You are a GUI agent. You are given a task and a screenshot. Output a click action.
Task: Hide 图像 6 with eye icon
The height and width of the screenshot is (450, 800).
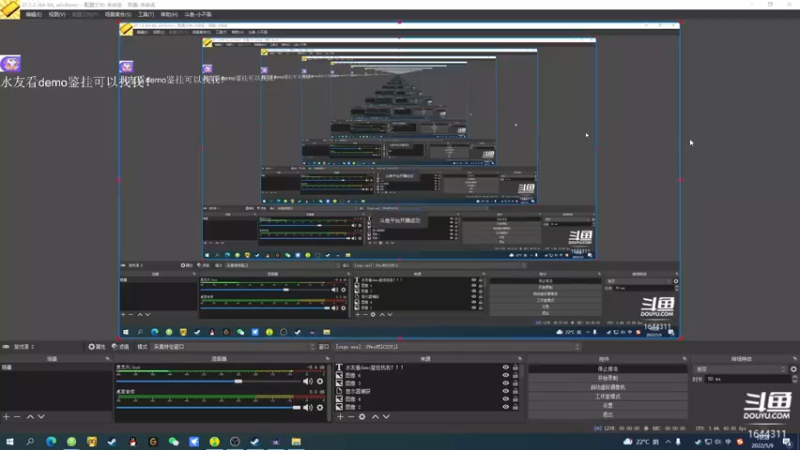[x=506, y=375]
